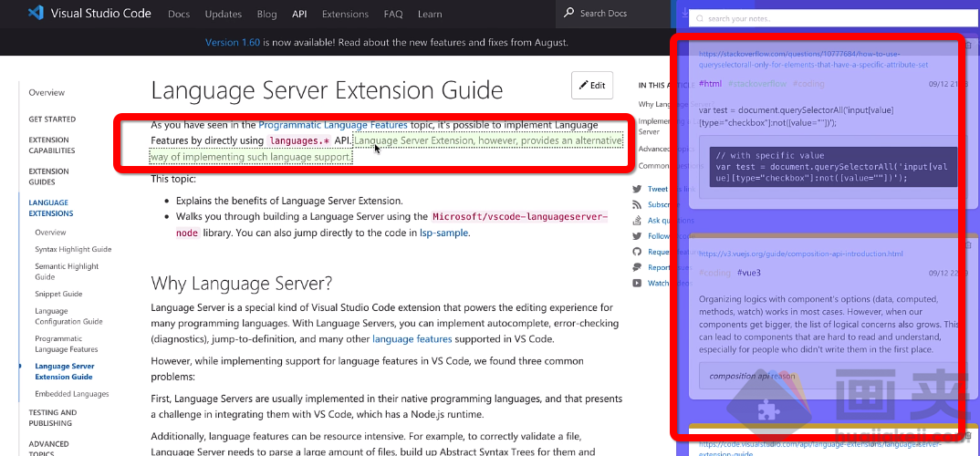Click the YouTube Watch videos icon
The height and width of the screenshot is (456, 980).
pyautogui.click(x=637, y=283)
